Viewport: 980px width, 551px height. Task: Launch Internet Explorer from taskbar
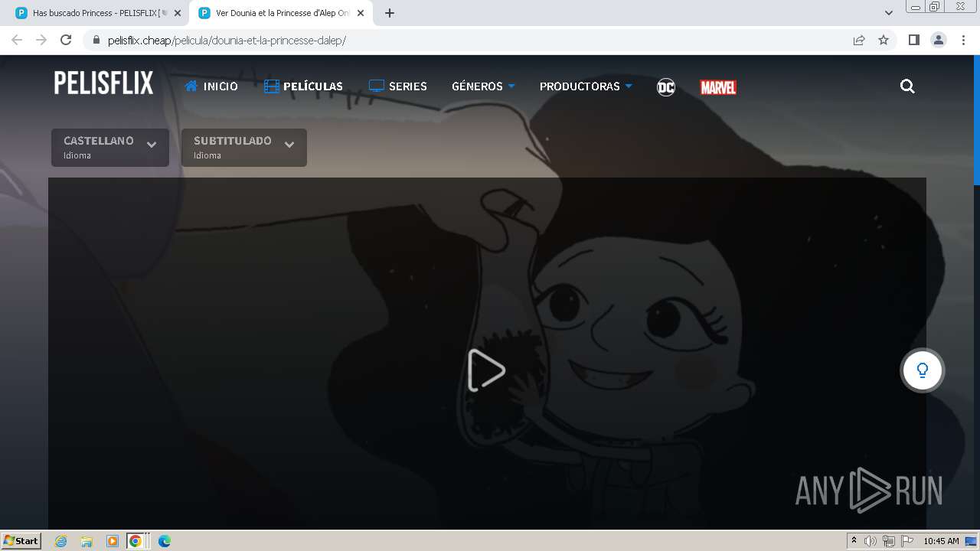tap(60, 541)
